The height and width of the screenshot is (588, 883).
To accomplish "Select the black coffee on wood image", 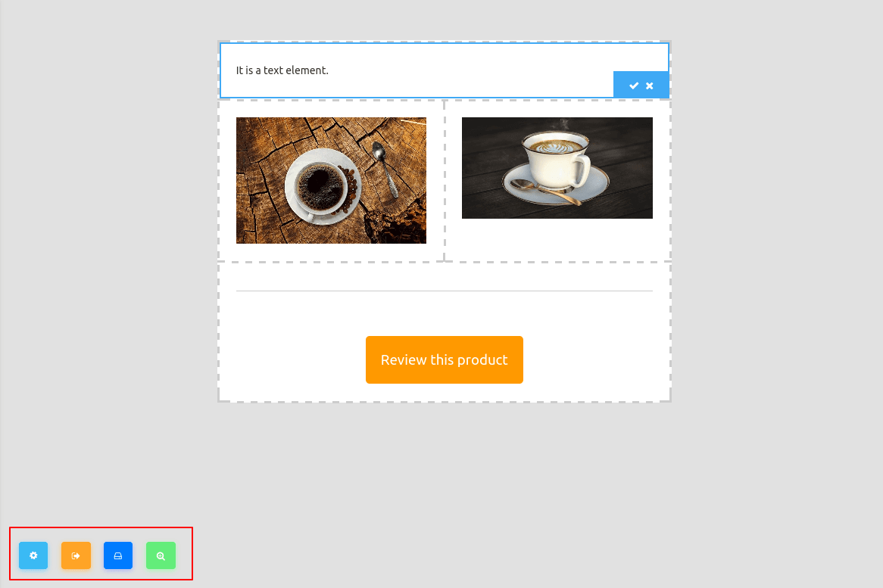I will pyautogui.click(x=331, y=180).
